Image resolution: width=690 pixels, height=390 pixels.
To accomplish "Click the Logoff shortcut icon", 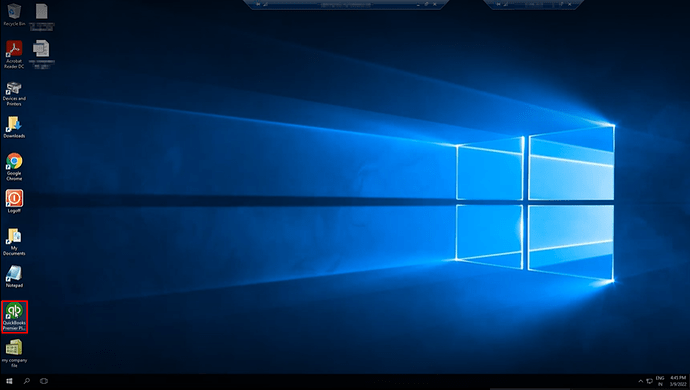I will [14, 201].
